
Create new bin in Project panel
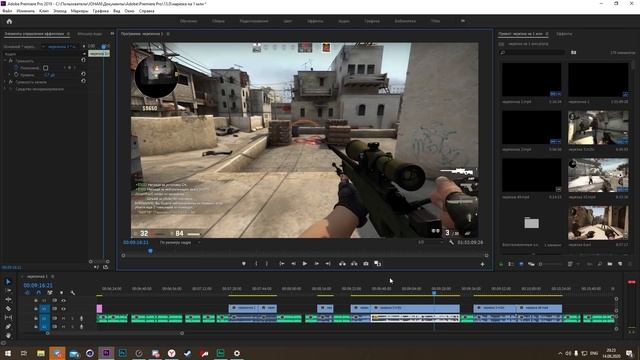[610, 264]
